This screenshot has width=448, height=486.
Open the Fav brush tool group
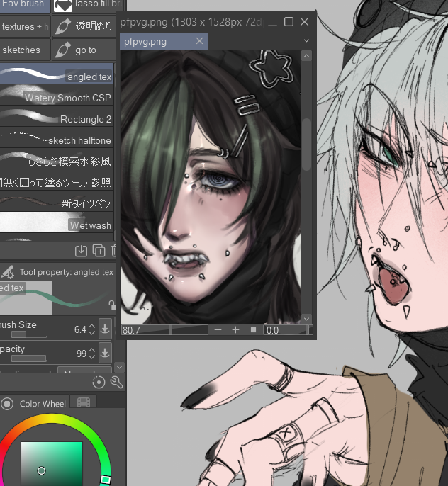coord(25,6)
